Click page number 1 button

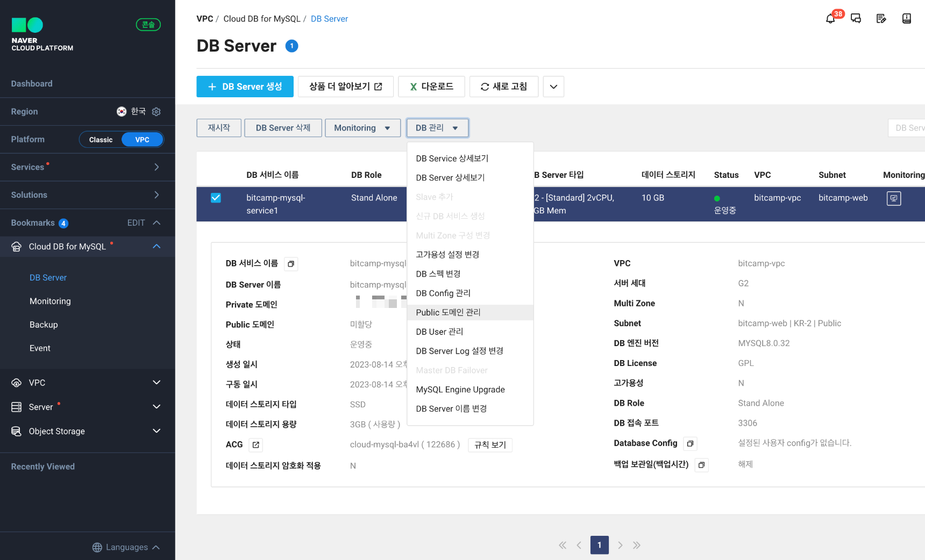(600, 545)
